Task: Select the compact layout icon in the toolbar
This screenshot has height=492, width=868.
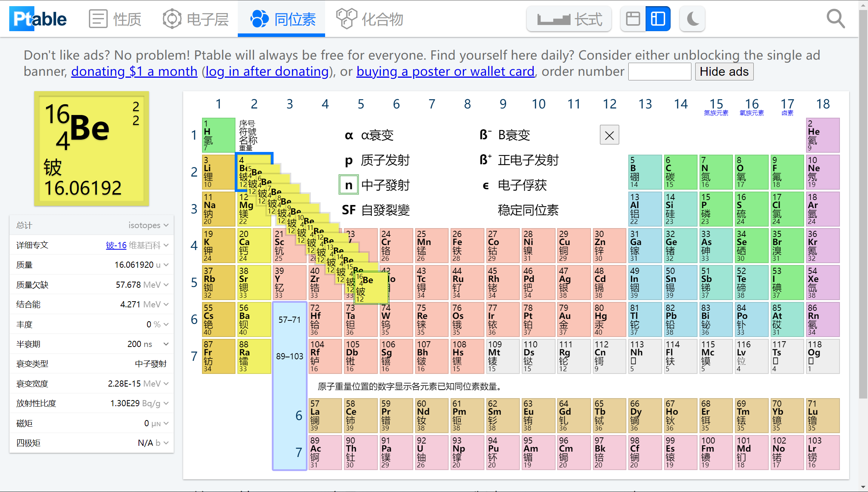Action: [x=632, y=18]
